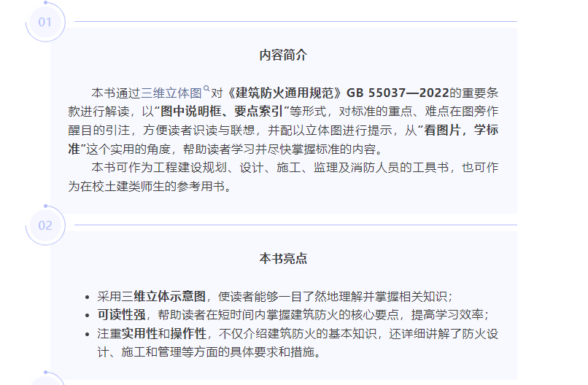Click the 内容简介 heading
This screenshot has width=588, height=385.
tap(283, 55)
